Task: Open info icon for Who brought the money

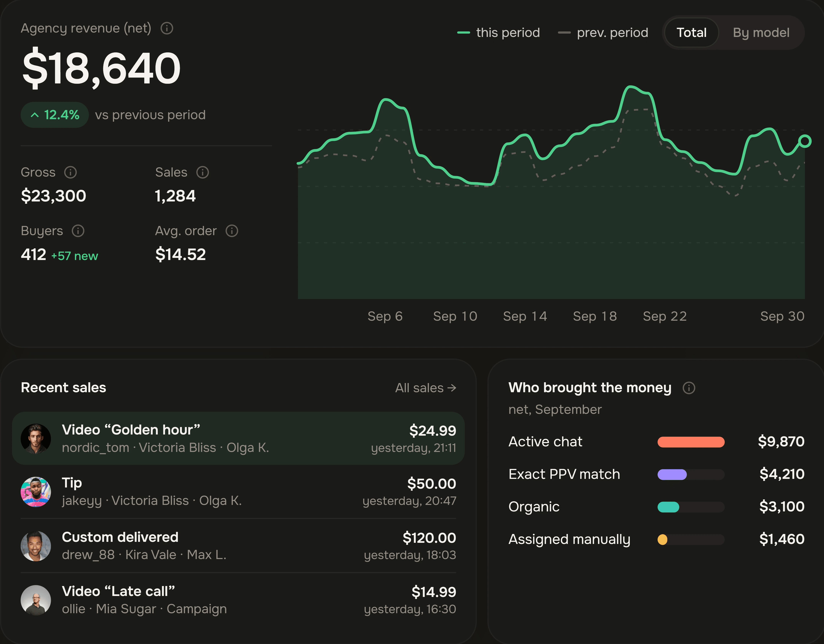Action: coord(689,388)
